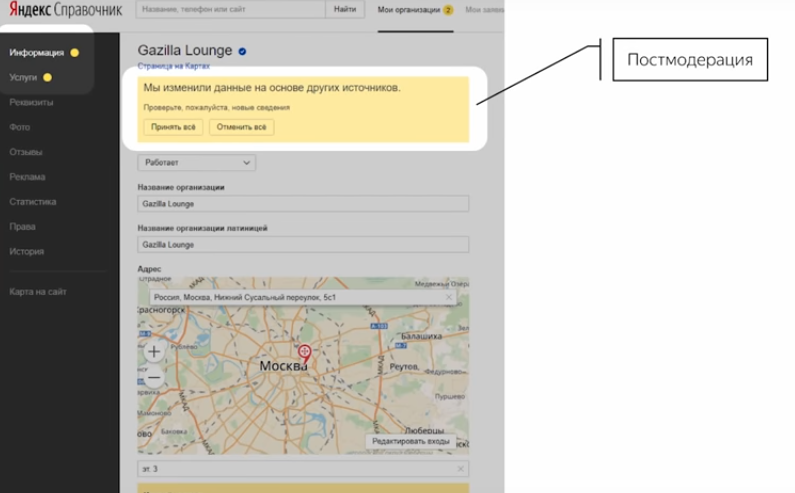
Task: Open the Работает status dropdown
Action: [x=197, y=163]
